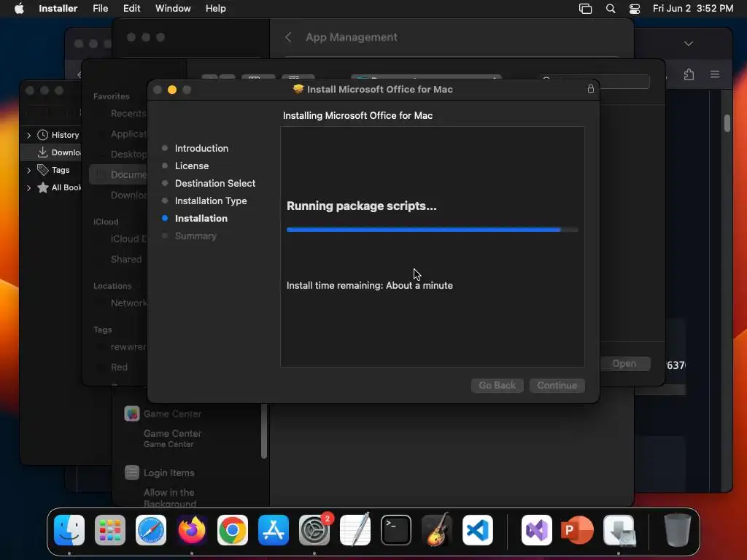Click 'Install time remaining: About a minute'

tap(370, 285)
